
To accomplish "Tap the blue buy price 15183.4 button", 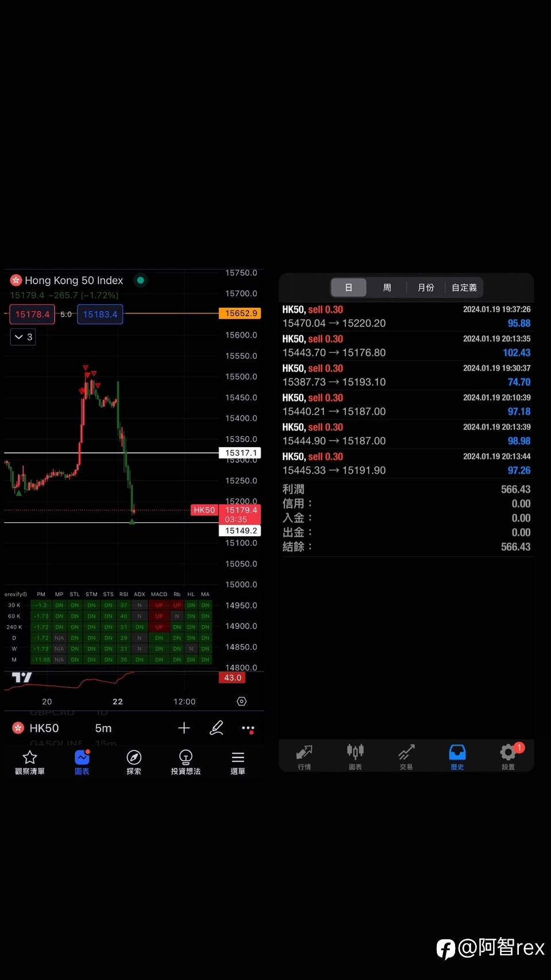I will point(100,314).
